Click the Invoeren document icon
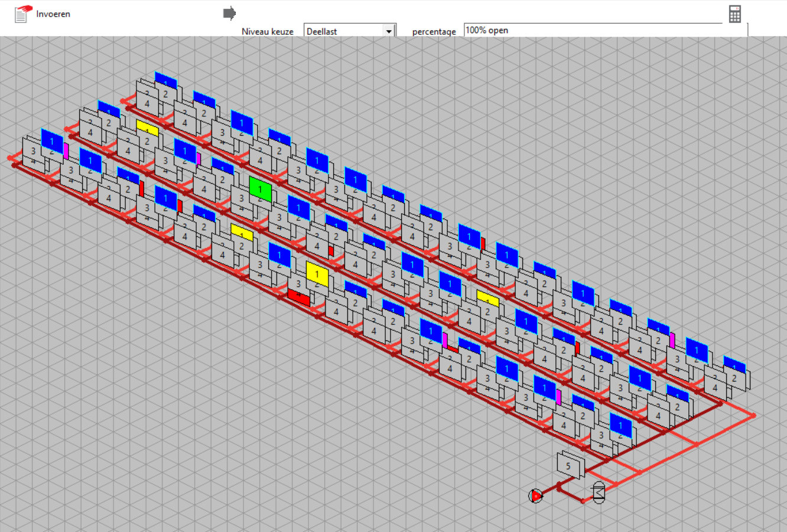The height and width of the screenshot is (532, 787). [22, 13]
